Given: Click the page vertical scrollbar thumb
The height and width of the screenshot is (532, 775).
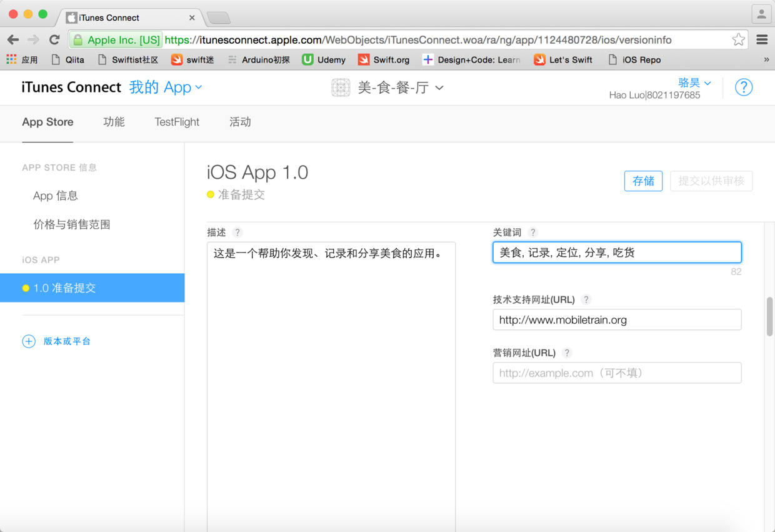Looking at the screenshot, I should click(x=769, y=317).
